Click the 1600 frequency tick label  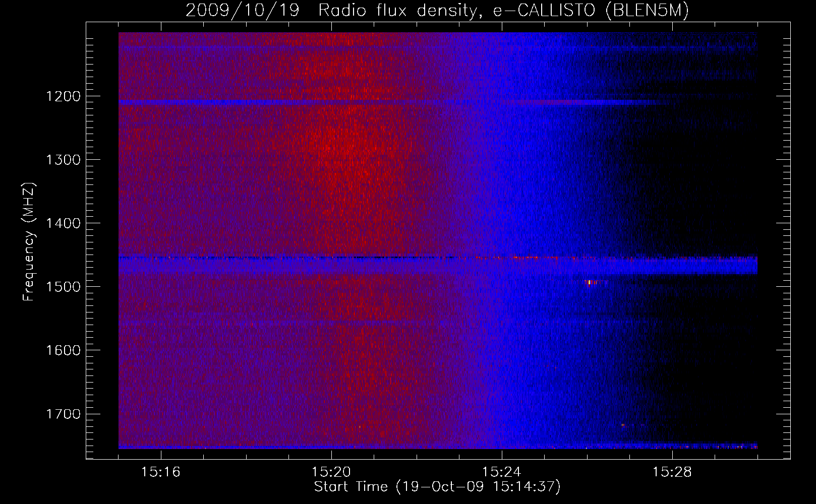click(x=63, y=350)
